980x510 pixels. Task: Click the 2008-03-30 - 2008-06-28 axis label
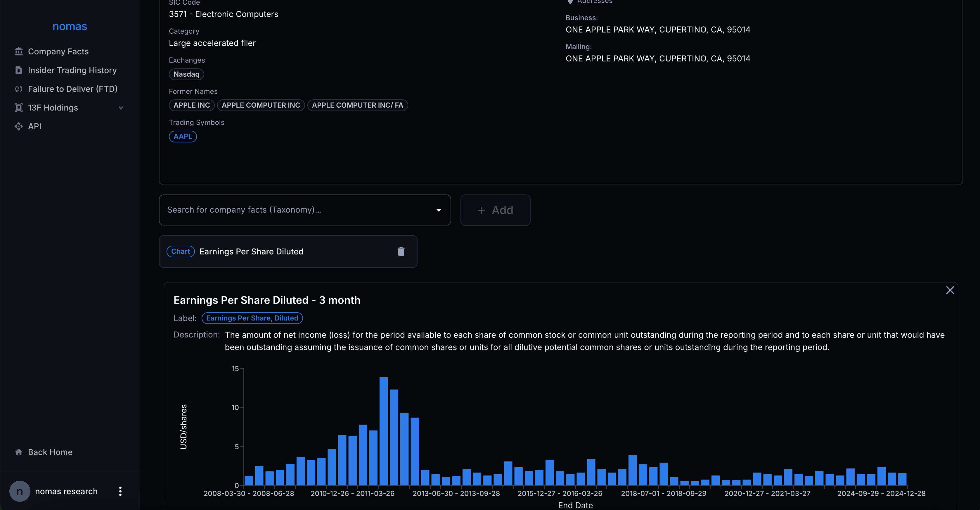tap(249, 494)
